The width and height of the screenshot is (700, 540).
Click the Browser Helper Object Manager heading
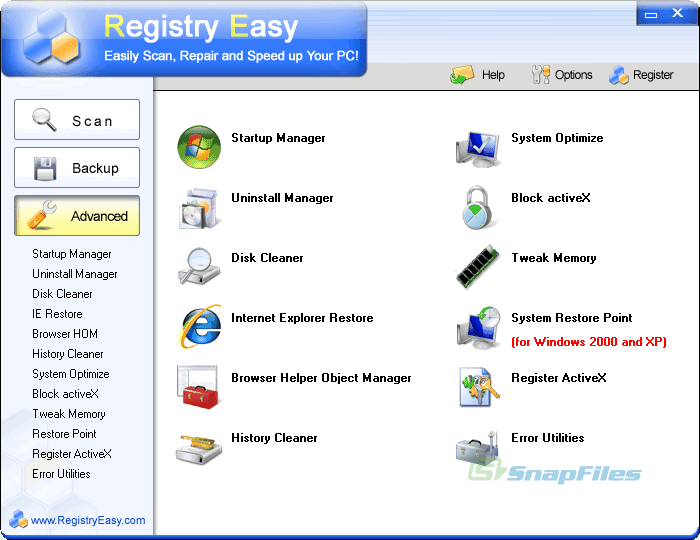pyautogui.click(x=321, y=378)
